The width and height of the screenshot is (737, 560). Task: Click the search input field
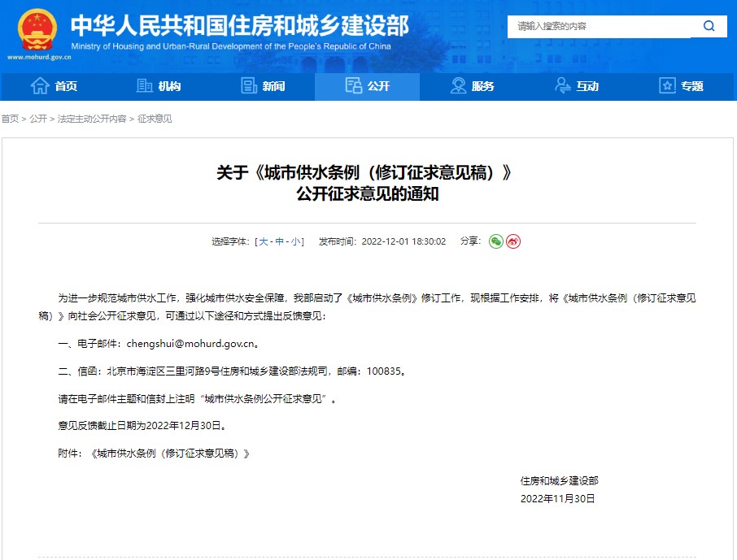[600, 26]
